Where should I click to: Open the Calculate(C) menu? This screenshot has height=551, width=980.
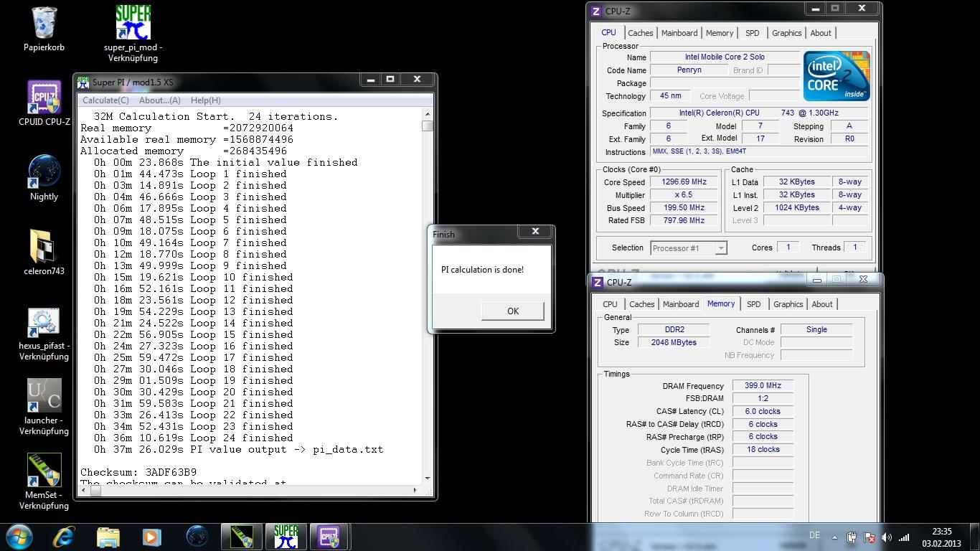pyautogui.click(x=105, y=100)
